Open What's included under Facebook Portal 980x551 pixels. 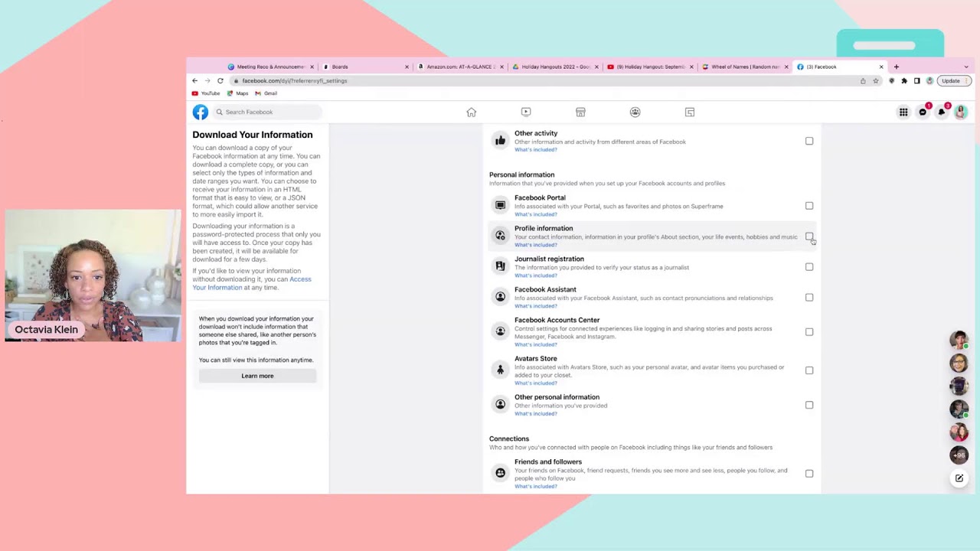(x=536, y=214)
